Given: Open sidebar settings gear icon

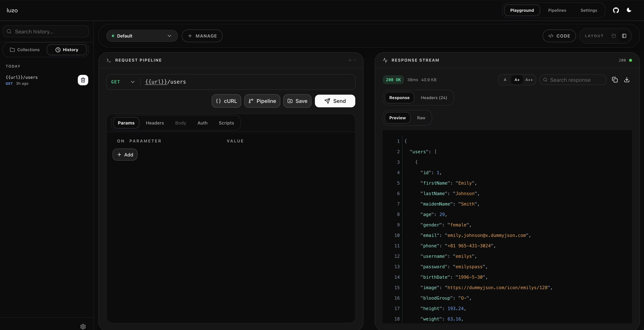Looking at the screenshot, I should click(83, 326).
